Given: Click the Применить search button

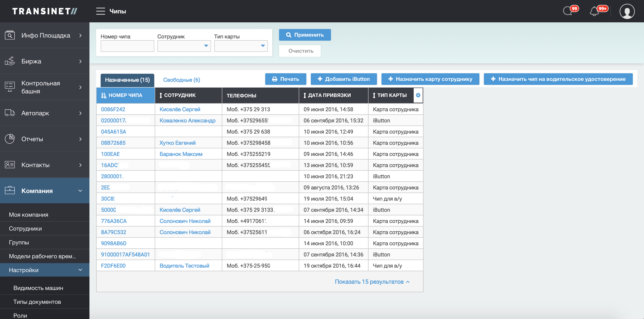Looking at the screenshot, I should pos(305,35).
